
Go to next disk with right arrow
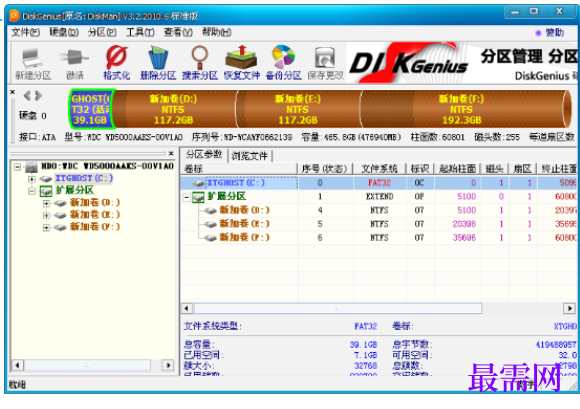tap(38, 96)
